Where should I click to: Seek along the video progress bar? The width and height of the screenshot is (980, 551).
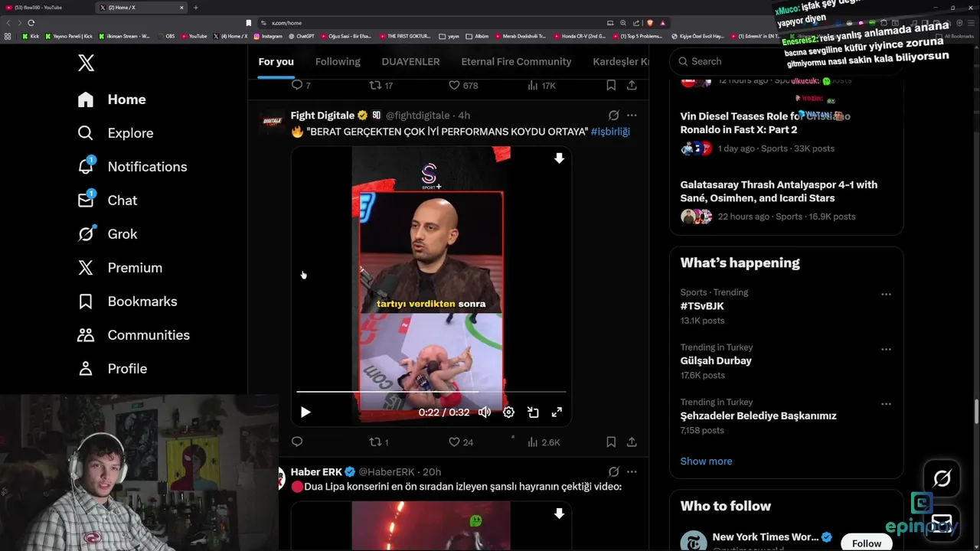[431, 392]
